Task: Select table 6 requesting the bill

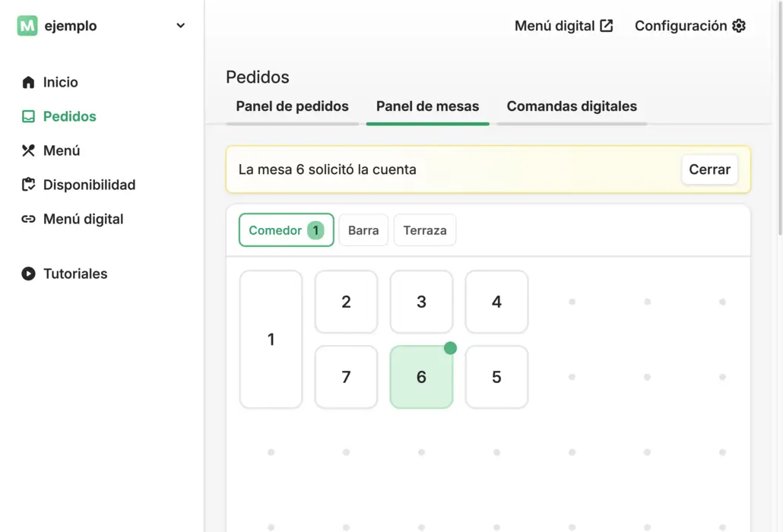Action: tap(421, 377)
